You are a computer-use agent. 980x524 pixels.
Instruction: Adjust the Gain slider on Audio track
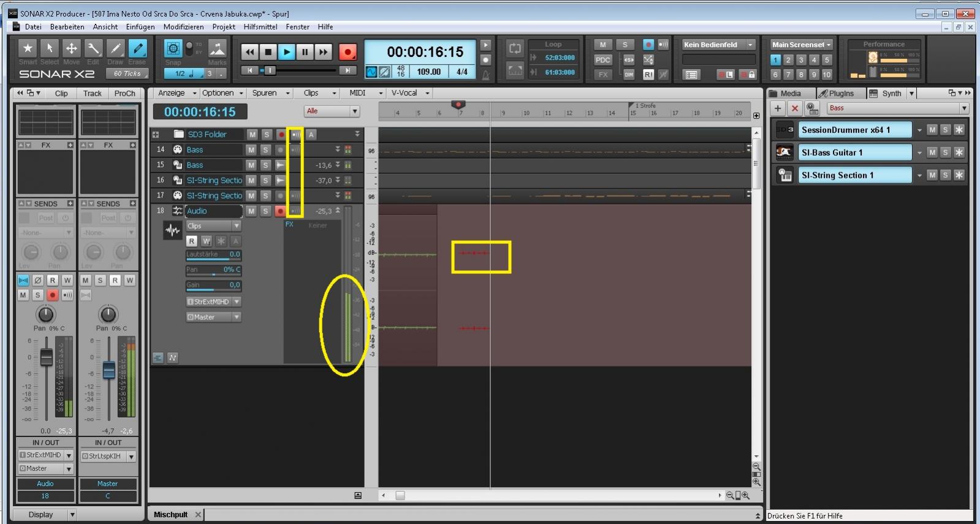[x=214, y=286]
